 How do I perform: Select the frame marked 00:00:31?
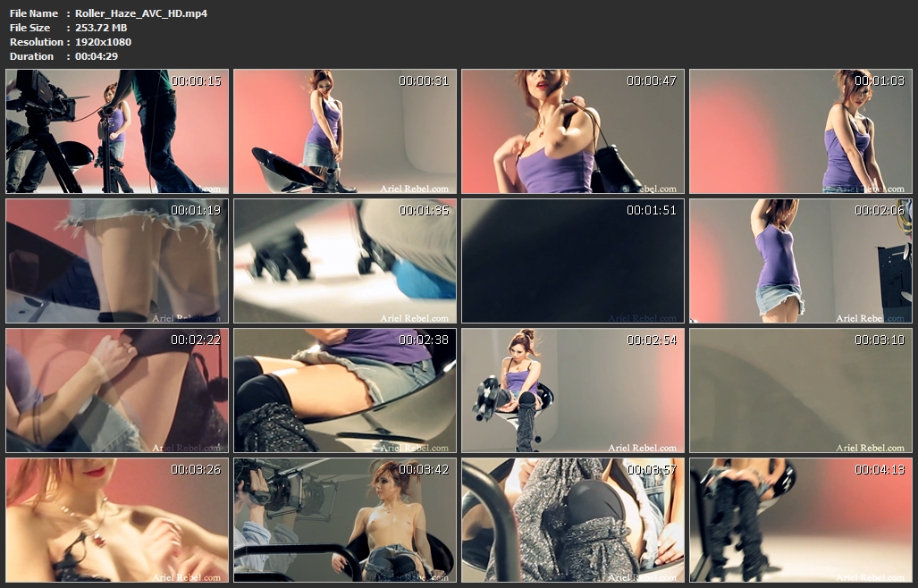345,131
